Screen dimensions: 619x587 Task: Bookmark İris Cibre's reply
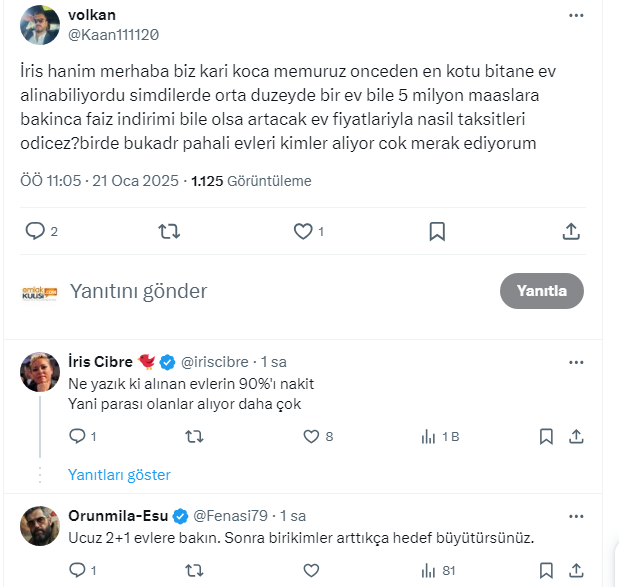click(x=546, y=436)
